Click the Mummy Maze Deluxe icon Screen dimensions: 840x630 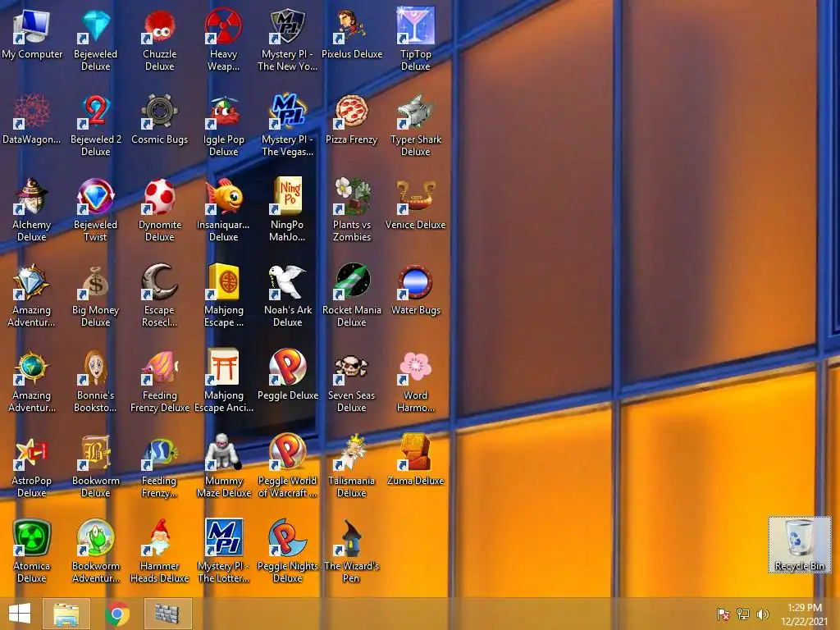click(x=223, y=466)
